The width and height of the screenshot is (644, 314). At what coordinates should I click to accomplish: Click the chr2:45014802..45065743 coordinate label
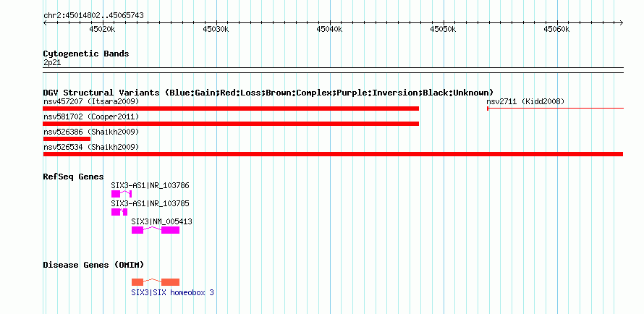93,16
